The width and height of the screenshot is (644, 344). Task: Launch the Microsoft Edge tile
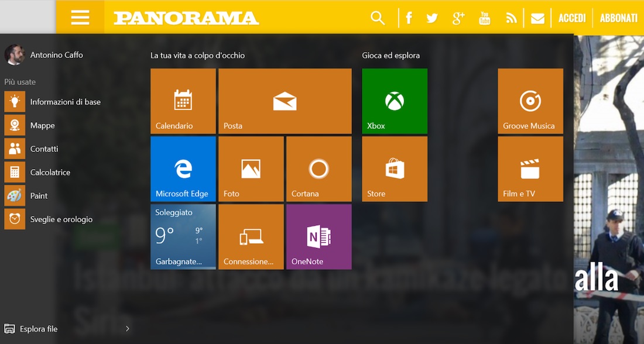point(183,169)
